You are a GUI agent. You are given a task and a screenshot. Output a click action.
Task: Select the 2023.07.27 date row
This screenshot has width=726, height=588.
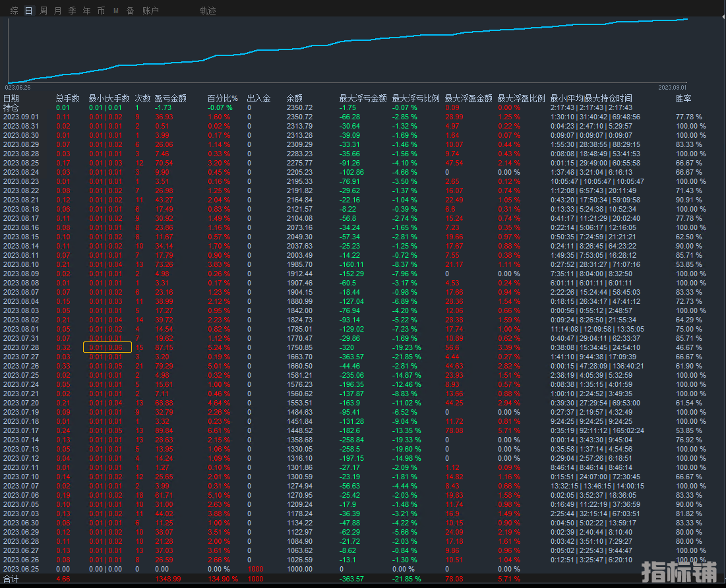pyautogui.click(x=21, y=357)
